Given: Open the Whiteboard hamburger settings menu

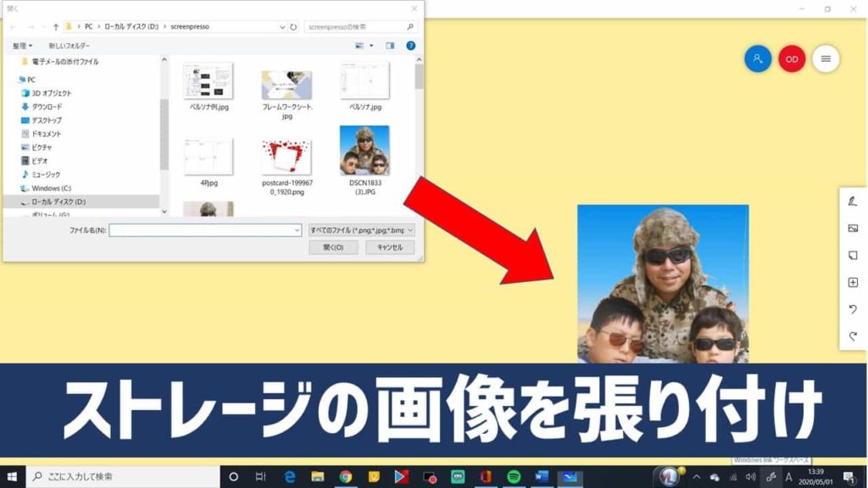Looking at the screenshot, I should (826, 58).
